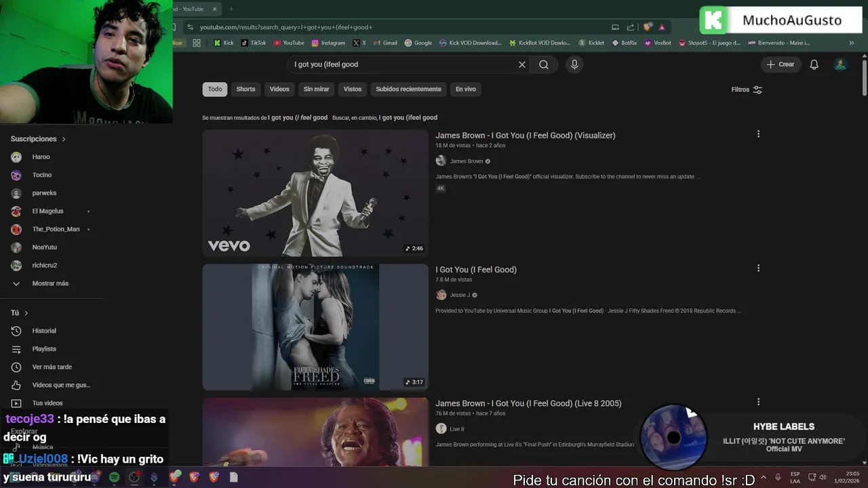Select the Vistos filter chip
Screen dimensions: 868x488
coord(353,89)
